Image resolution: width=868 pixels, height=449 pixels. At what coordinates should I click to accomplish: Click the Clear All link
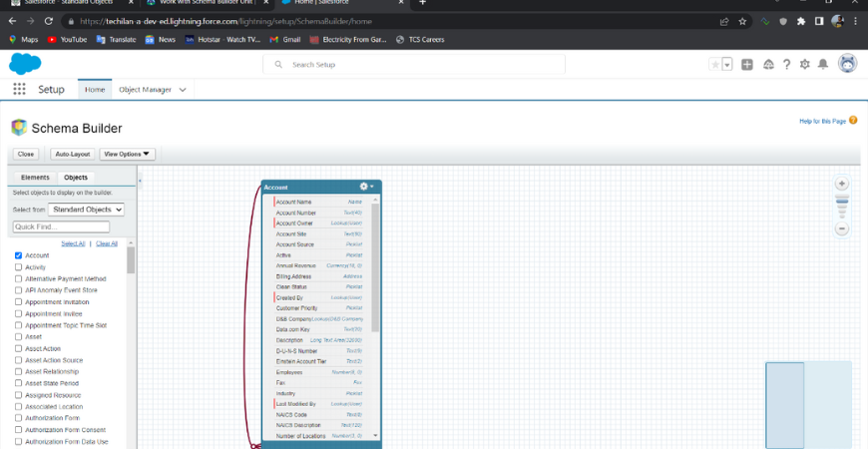click(x=107, y=243)
